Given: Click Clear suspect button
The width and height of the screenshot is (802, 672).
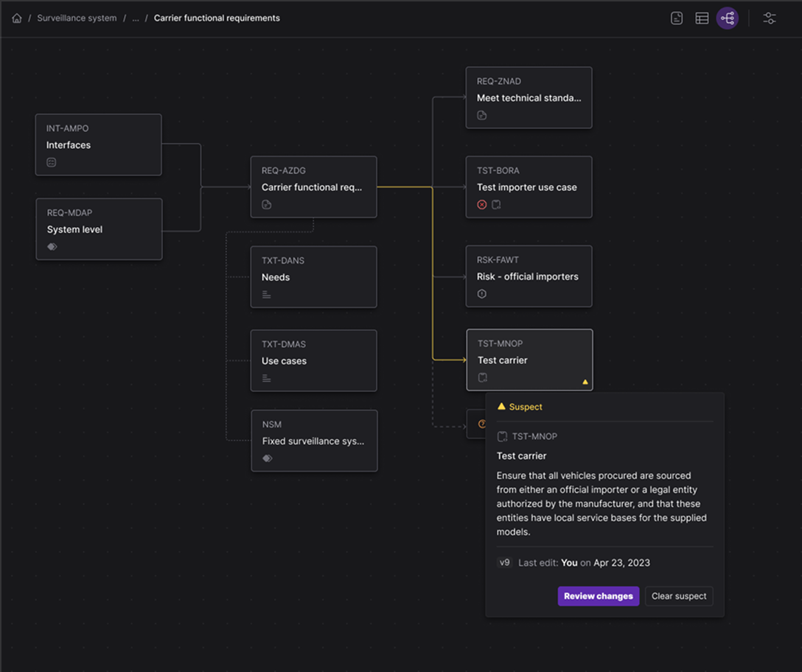Looking at the screenshot, I should (679, 596).
